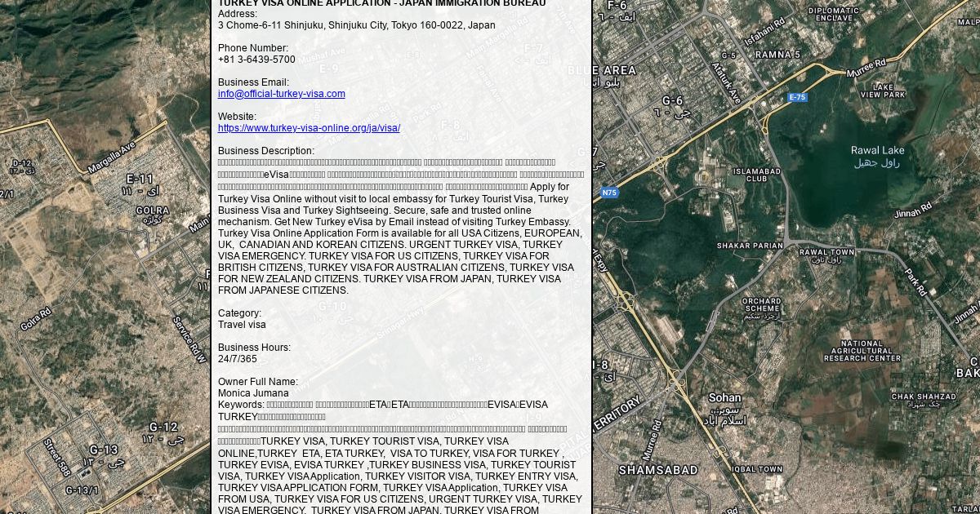Click the Rawal Town map label
980x514 pixels.
coord(826,252)
